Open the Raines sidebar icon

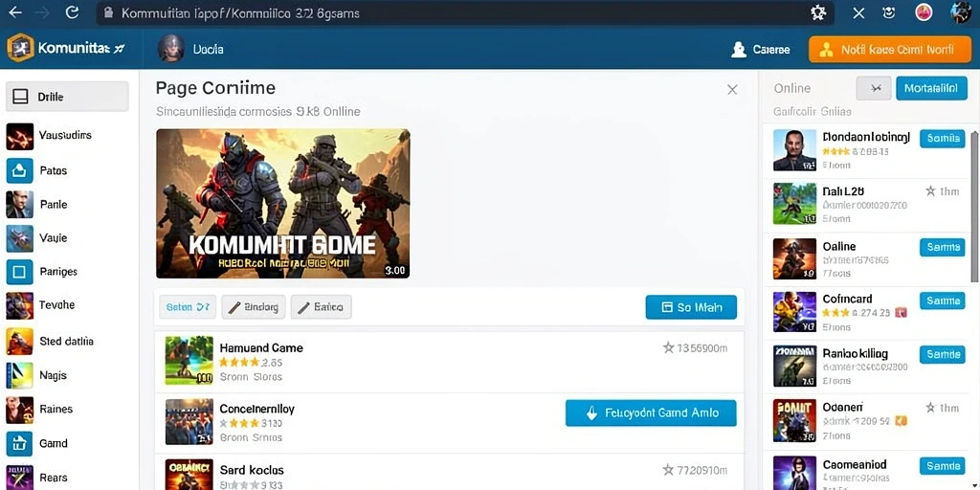pyautogui.click(x=19, y=410)
